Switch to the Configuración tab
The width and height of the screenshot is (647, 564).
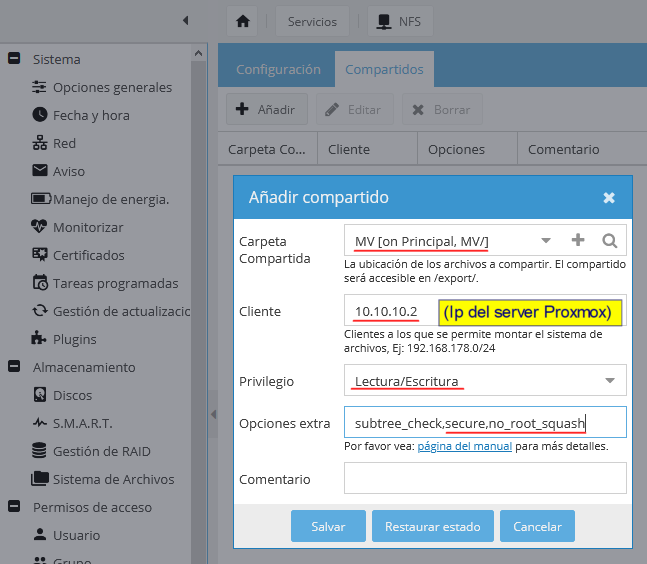pos(278,69)
